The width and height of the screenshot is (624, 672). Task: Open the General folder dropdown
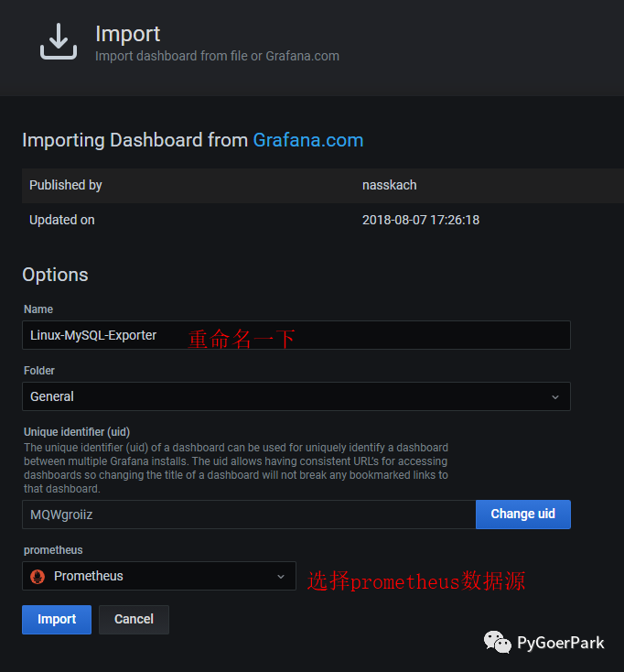click(x=296, y=396)
